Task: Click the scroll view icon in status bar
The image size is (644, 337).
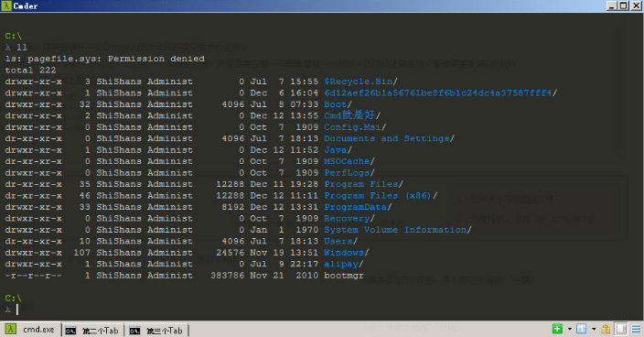Action: pyautogui.click(x=621, y=329)
